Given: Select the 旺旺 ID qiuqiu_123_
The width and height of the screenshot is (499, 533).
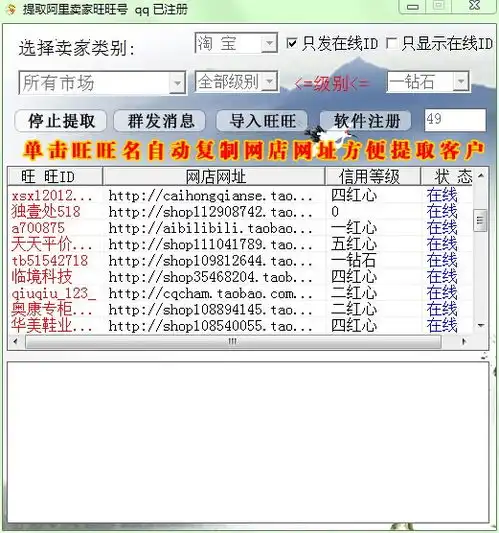Looking at the screenshot, I should tap(54, 293).
